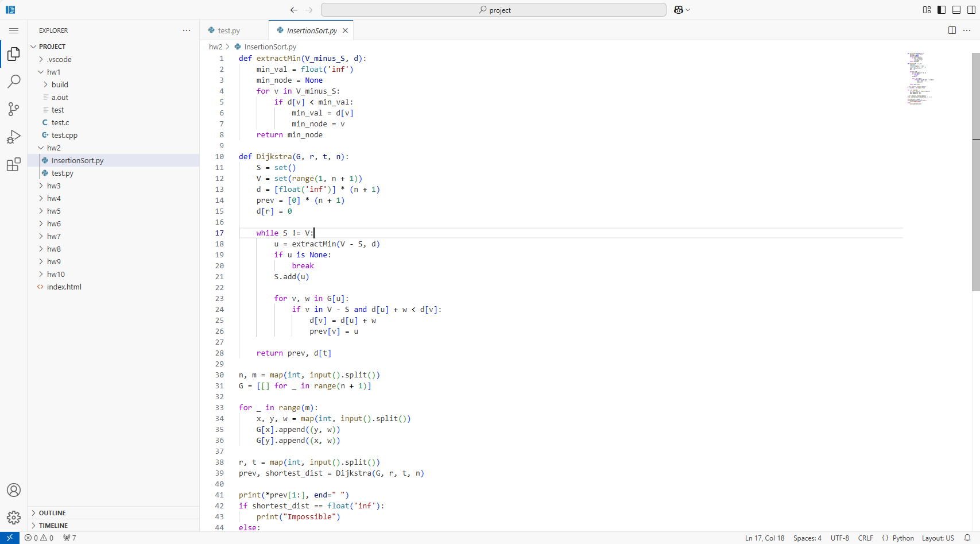This screenshot has width=980, height=544.
Task: Expand the hw3 folder
Action: coord(54,186)
